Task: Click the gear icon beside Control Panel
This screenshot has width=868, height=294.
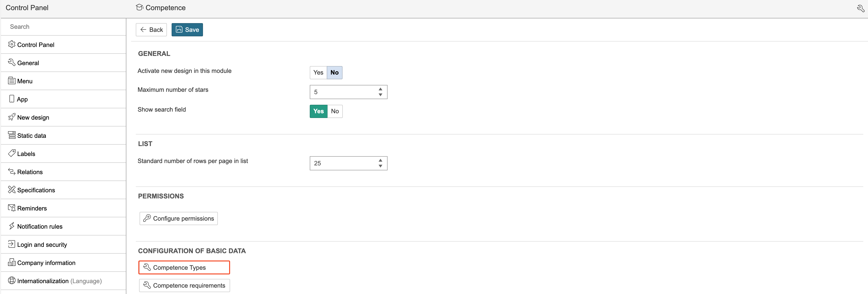Action: point(12,45)
